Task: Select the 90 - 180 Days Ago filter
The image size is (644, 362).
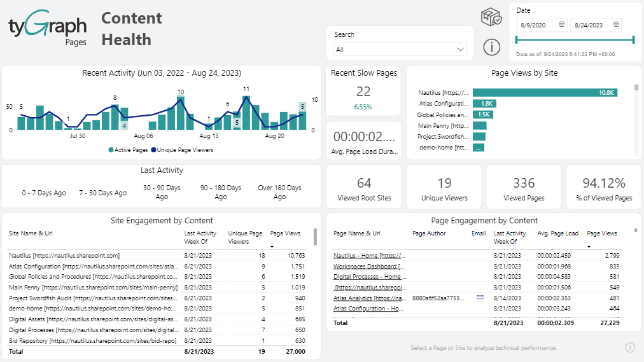Action: click(221, 192)
